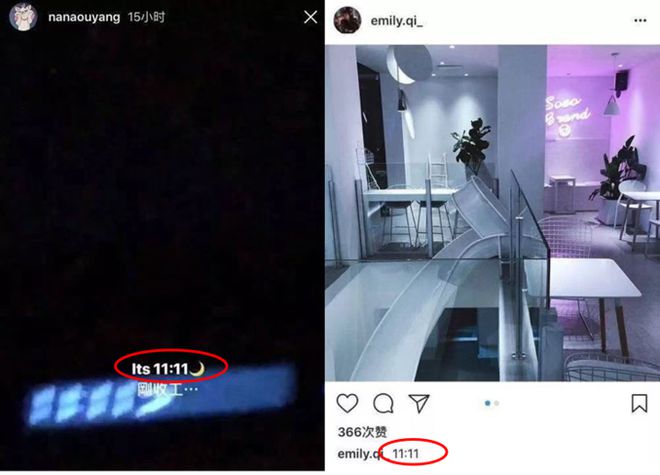Open emily.qi_ profile picture
Screen dimensions: 660x475
click(x=347, y=20)
